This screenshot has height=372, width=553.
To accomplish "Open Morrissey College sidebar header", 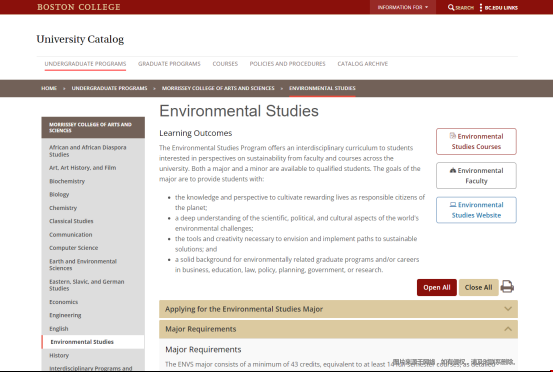I will [x=93, y=127].
